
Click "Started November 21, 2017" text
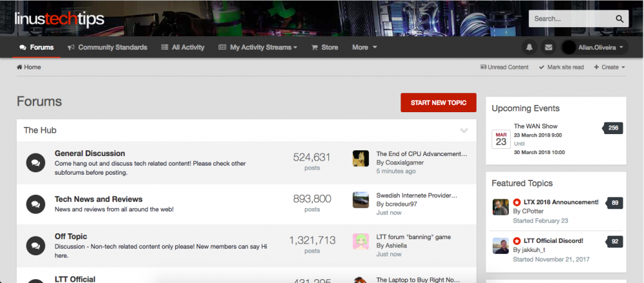click(x=551, y=260)
